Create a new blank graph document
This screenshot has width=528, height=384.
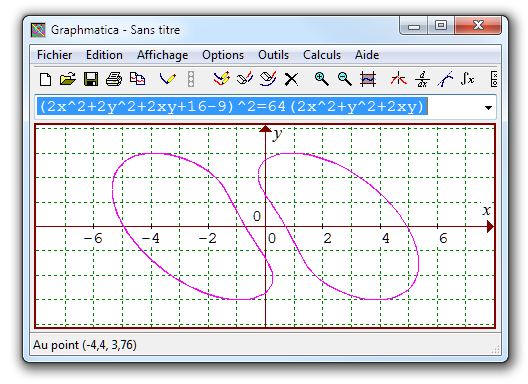pos(45,79)
